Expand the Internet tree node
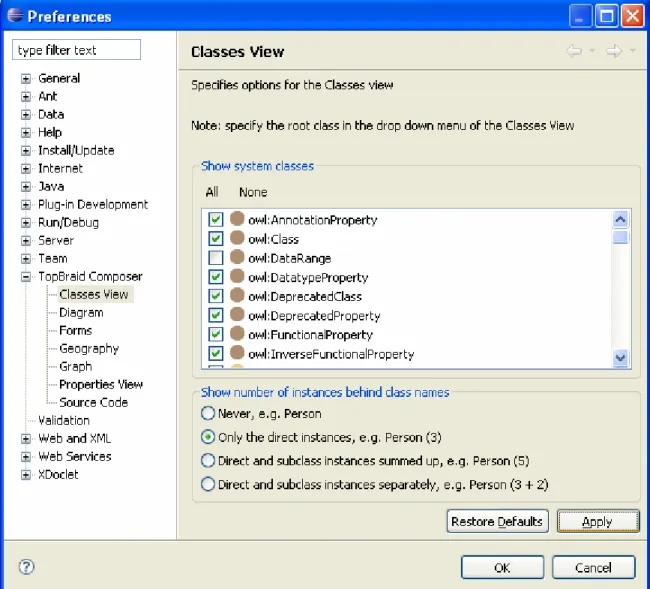Screen dimensions: 650x589 (x=26, y=169)
